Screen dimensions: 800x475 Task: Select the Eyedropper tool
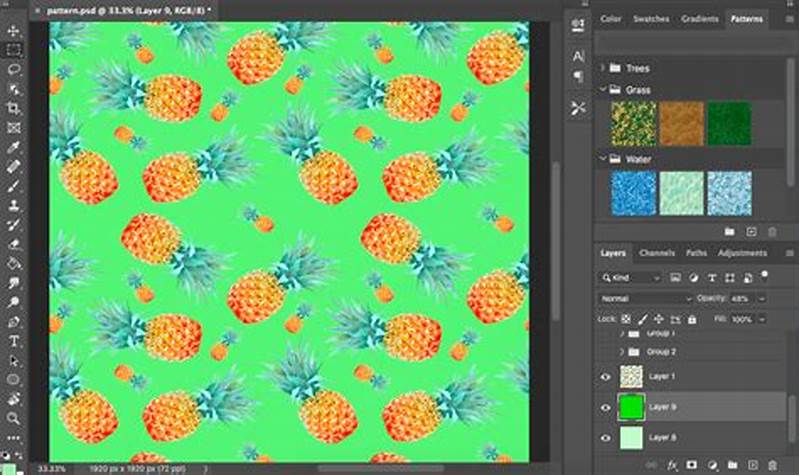[x=14, y=147]
